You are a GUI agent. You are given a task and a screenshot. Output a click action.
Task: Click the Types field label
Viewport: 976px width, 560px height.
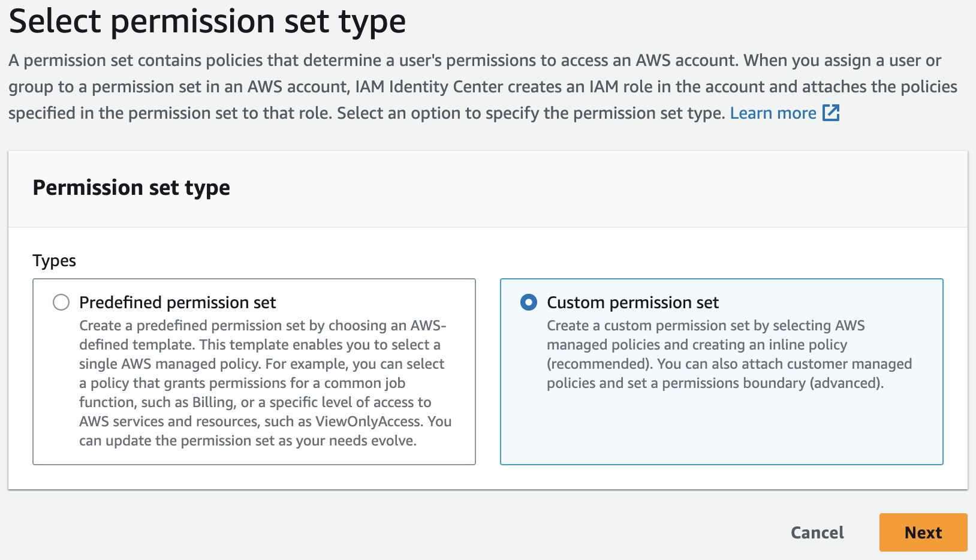coord(55,261)
